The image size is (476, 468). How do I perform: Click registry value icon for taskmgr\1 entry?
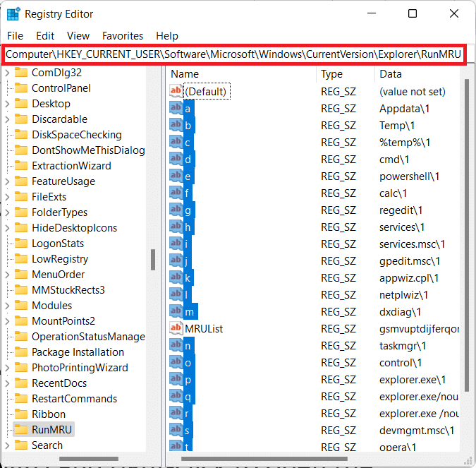(x=176, y=346)
